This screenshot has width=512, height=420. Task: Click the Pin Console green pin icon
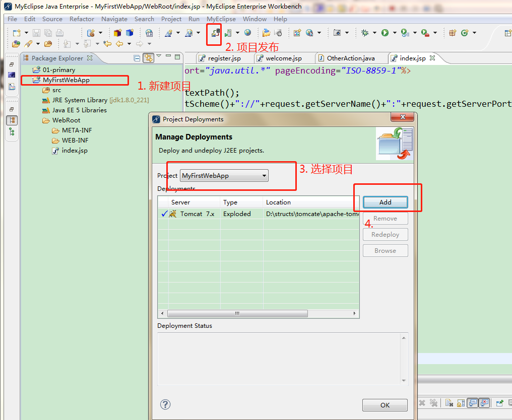499,403
